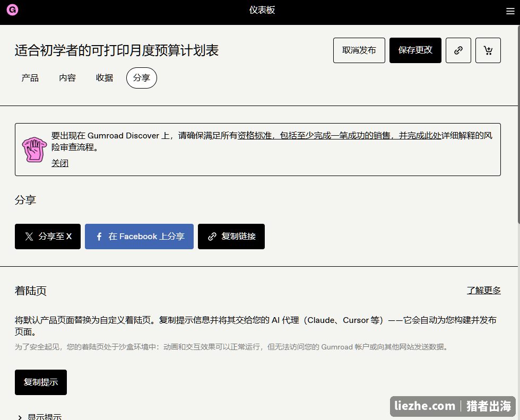
Task: Click 在 Facebook 上分享 button
Action: tap(139, 237)
